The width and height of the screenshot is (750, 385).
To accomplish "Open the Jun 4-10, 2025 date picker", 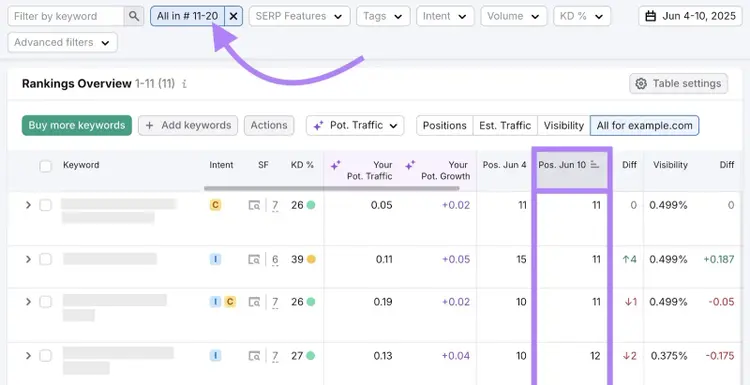I will pyautogui.click(x=690, y=16).
